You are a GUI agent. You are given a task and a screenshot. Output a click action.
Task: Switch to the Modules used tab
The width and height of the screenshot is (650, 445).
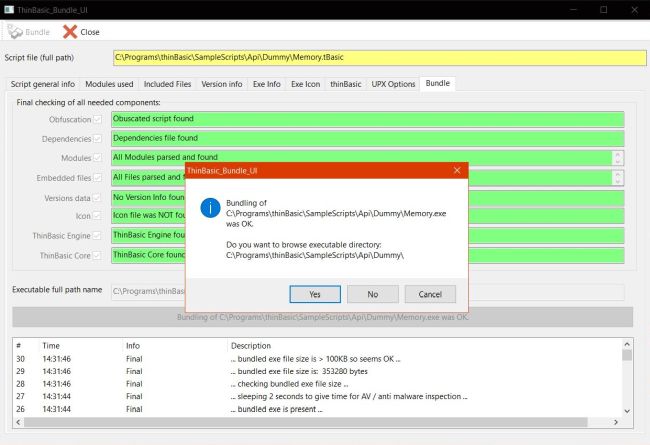(109, 84)
